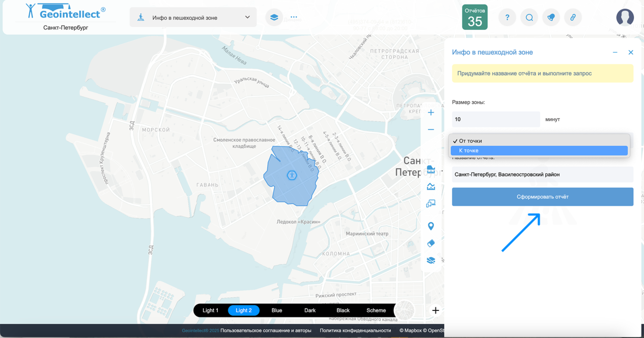Expand the 'Инфо в пешеходной зоне' dropdown
Image resolution: width=644 pixels, height=338 pixels.
coord(193,18)
